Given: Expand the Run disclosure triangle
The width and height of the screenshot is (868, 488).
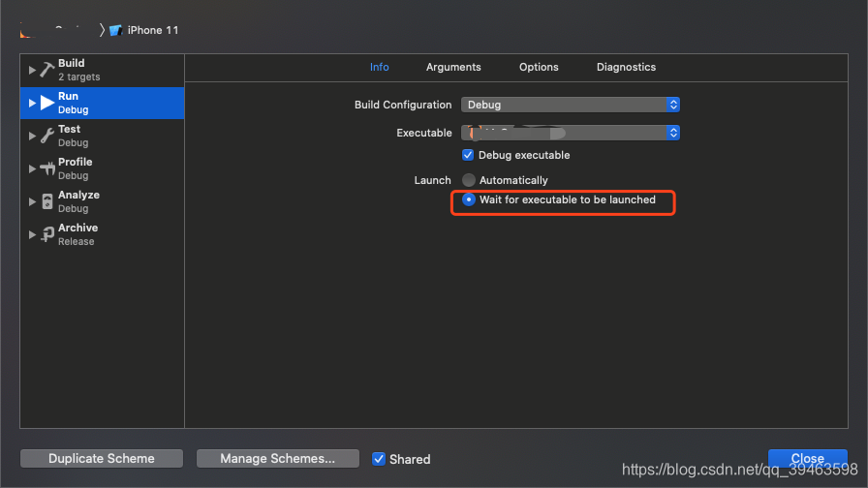Looking at the screenshot, I should pyautogui.click(x=32, y=103).
